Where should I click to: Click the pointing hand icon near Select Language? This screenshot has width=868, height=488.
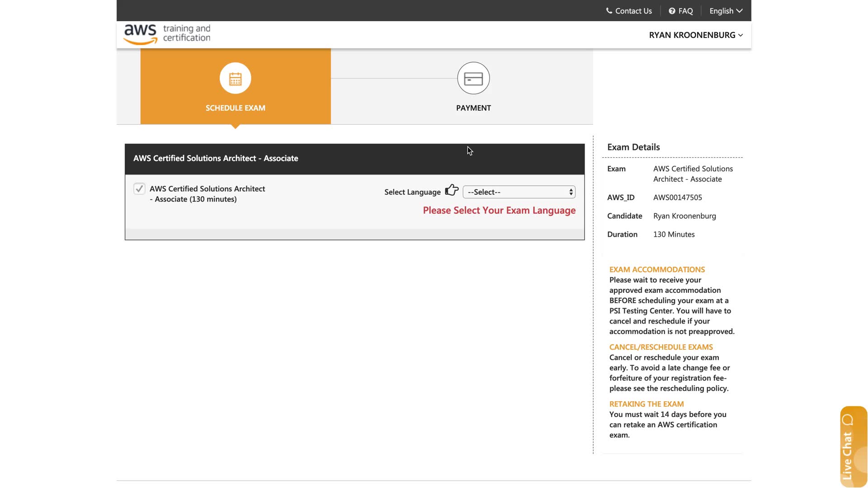pyautogui.click(x=452, y=190)
